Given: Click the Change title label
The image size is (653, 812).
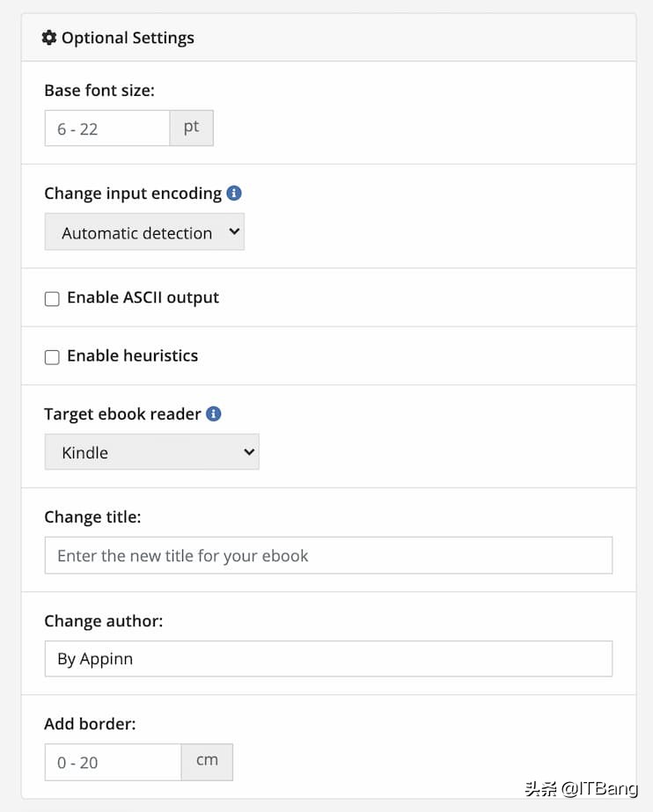Looking at the screenshot, I should [92, 517].
